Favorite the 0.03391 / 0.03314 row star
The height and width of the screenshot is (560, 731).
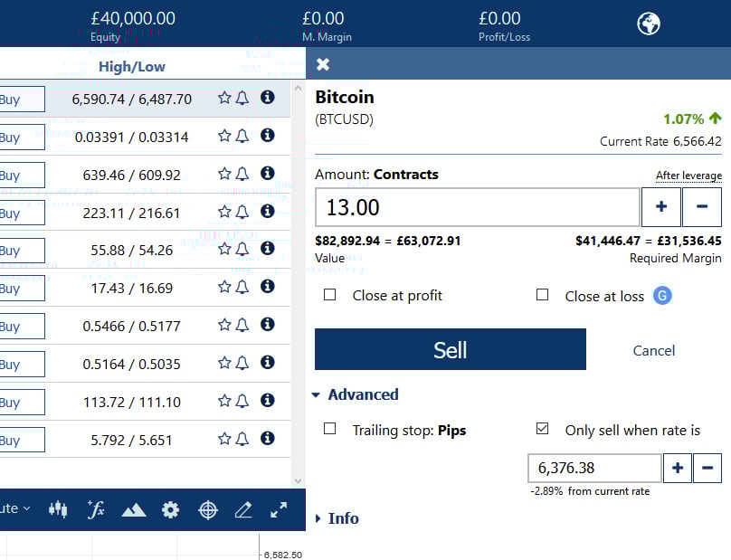[x=224, y=136]
